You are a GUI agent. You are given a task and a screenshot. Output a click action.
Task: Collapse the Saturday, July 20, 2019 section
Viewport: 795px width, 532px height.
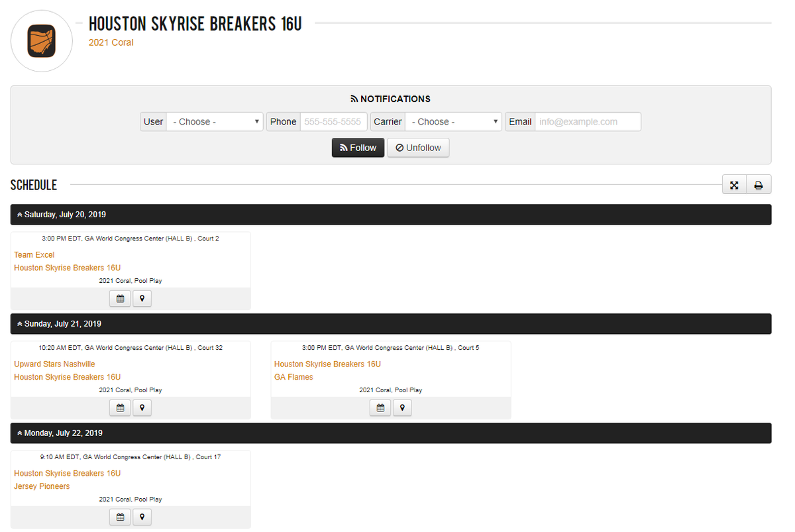coord(391,215)
